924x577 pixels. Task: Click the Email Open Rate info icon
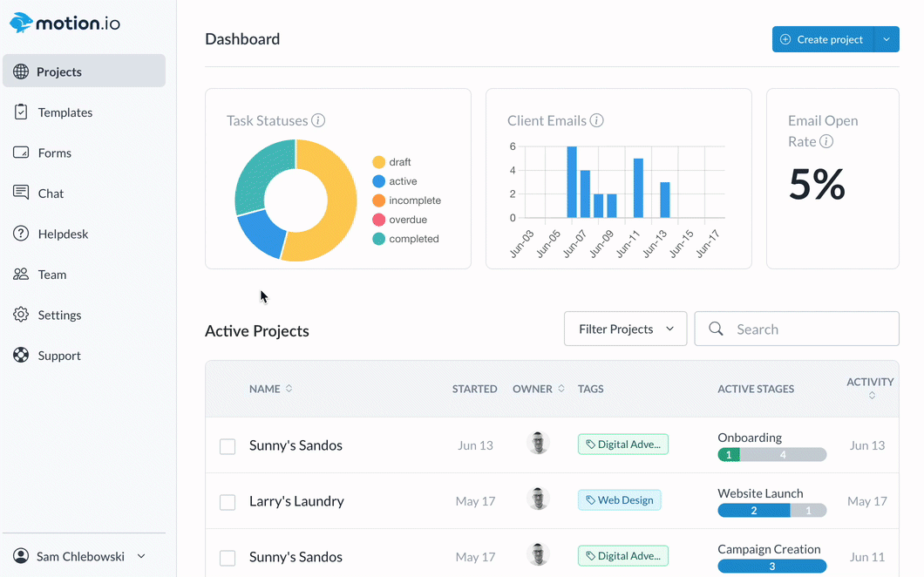pos(826,142)
